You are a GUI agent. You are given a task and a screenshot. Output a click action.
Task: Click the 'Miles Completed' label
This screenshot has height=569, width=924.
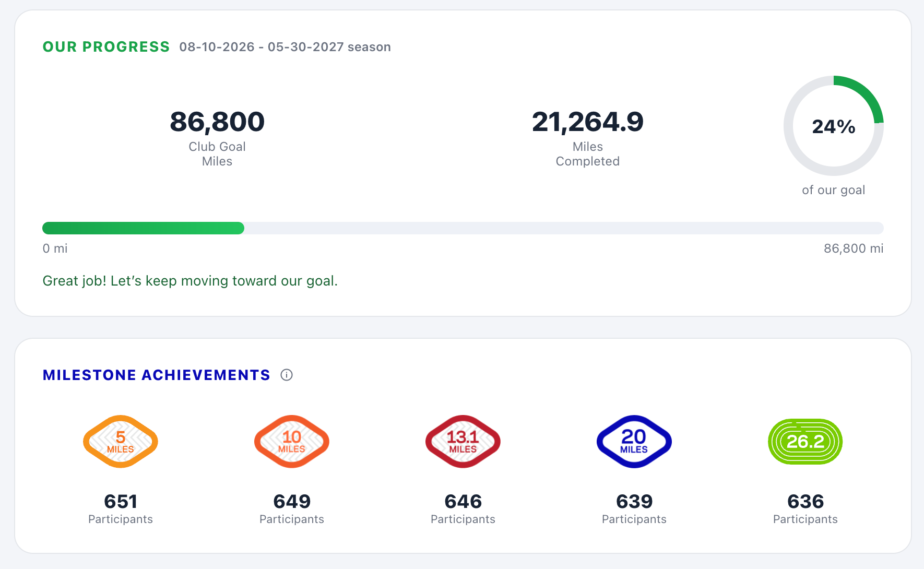[588, 154]
